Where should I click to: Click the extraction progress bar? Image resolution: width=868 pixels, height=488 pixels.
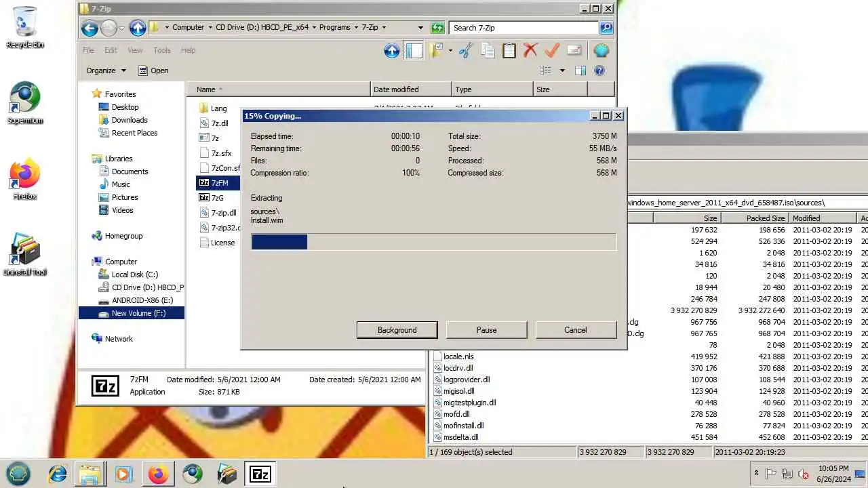point(434,242)
